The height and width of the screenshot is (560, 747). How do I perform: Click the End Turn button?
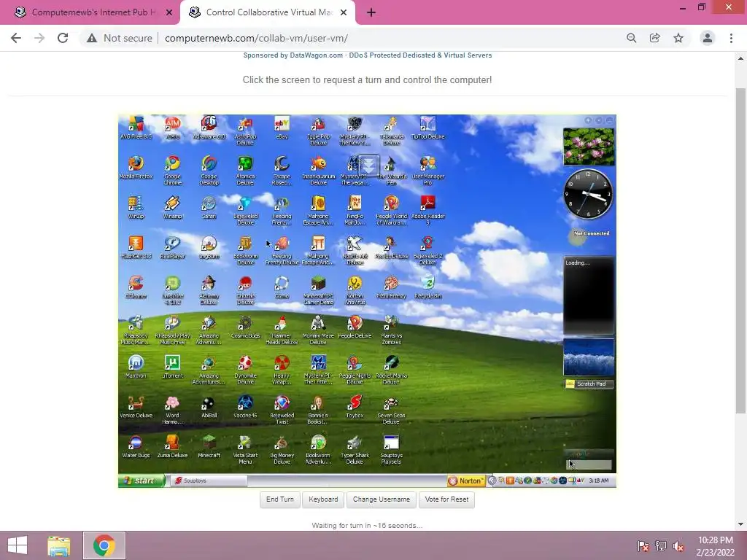coord(279,499)
